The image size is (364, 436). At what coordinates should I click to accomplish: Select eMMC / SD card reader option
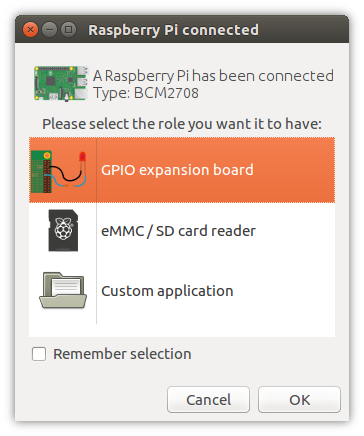(x=182, y=231)
